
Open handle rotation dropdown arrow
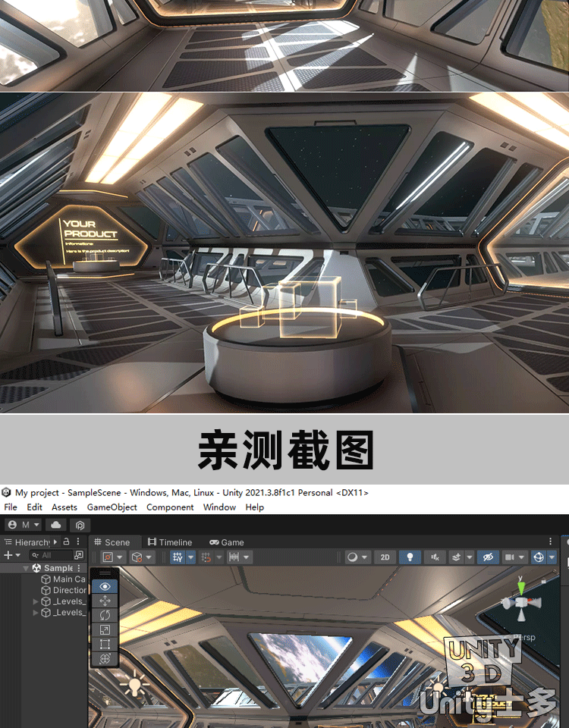[x=149, y=557]
